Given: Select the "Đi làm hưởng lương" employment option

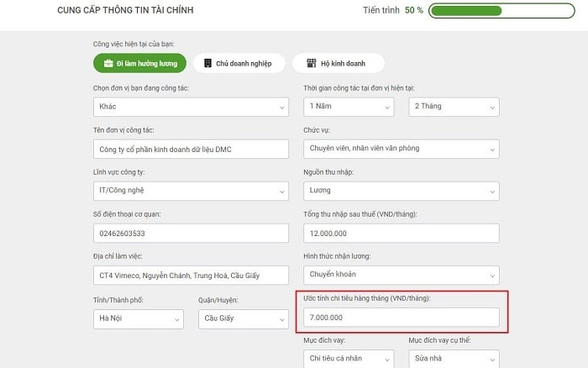Looking at the screenshot, I should (139, 63).
